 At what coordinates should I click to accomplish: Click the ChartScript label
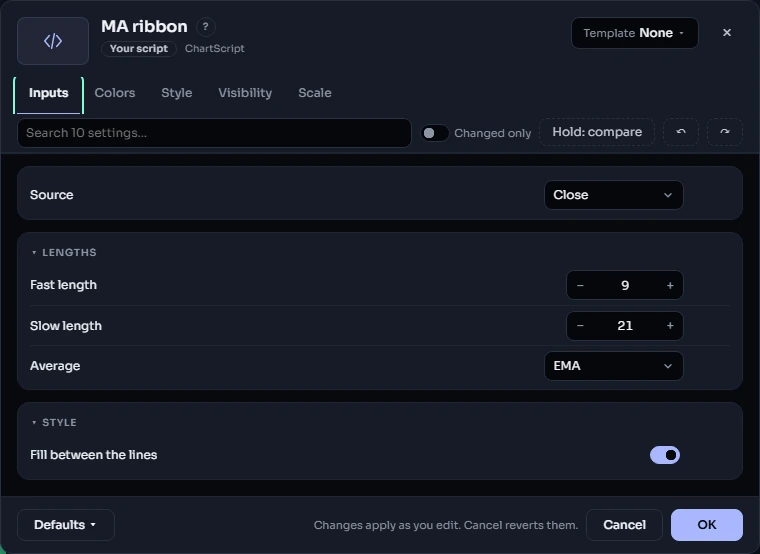tap(215, 49)
